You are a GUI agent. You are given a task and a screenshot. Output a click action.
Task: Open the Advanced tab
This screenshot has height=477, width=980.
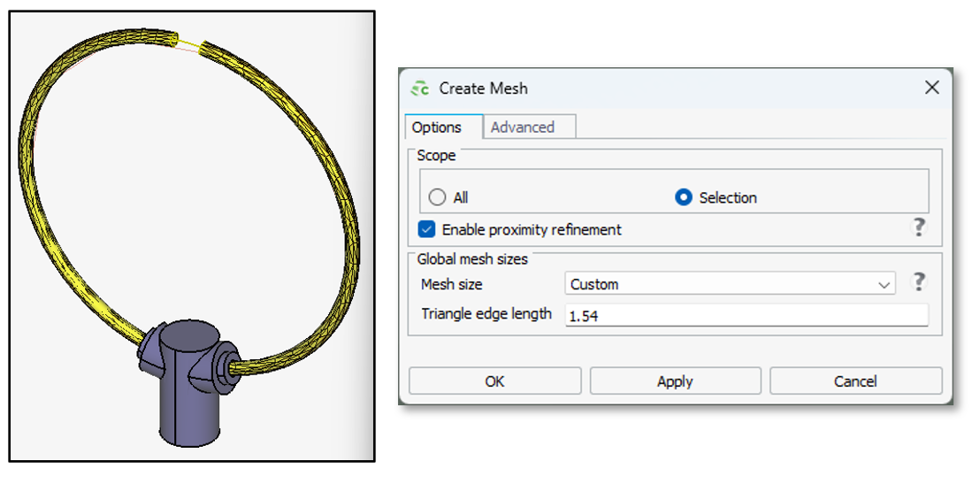522,127
